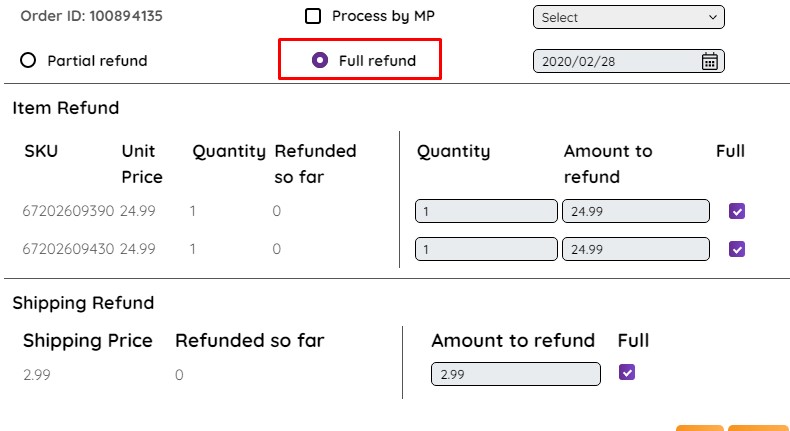Screen dimensions: 790x431
Task: Focus amount to refund for first item
Action: (636, 211)
